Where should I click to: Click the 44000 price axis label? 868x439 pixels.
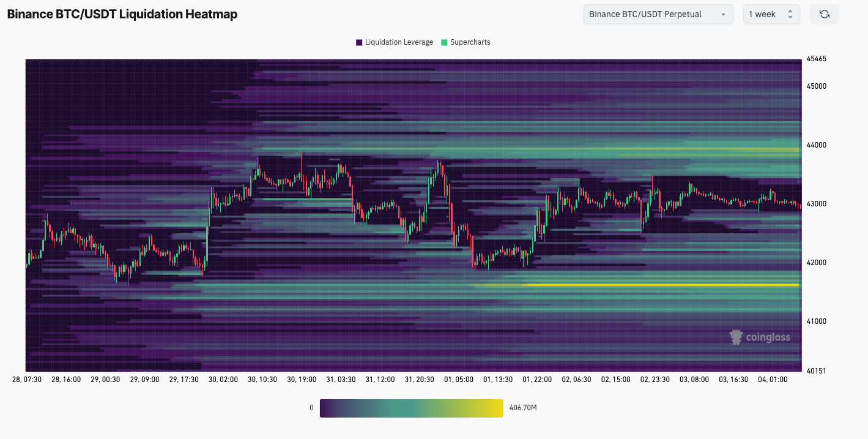click(x=817, y=145)
